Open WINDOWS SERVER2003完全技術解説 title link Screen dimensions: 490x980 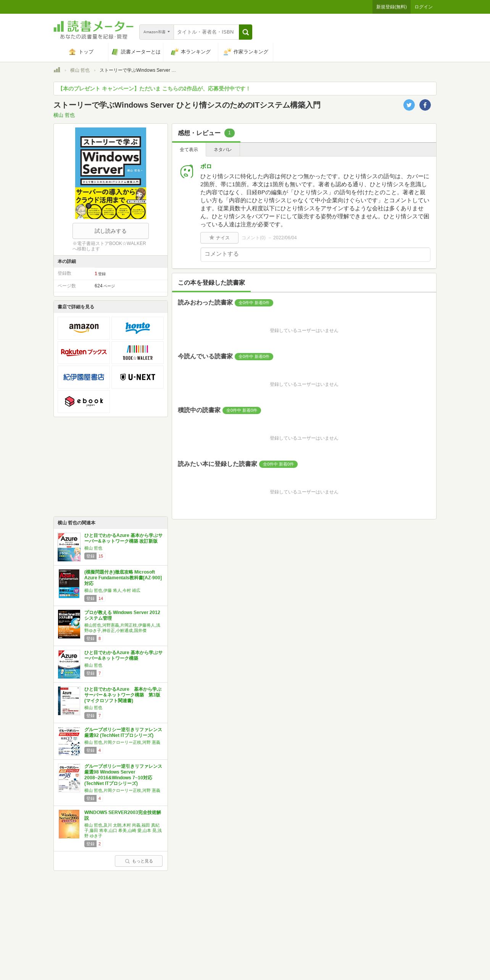click(x=122, y=815)
